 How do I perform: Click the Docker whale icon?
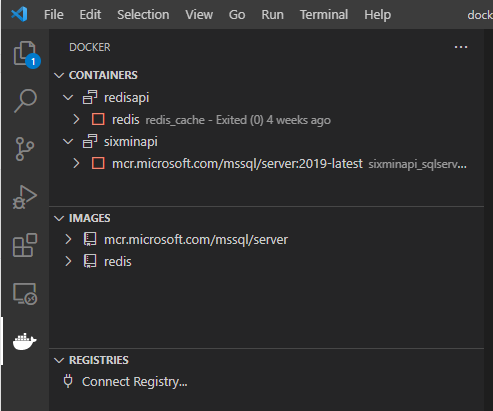(x=24, y=341)
